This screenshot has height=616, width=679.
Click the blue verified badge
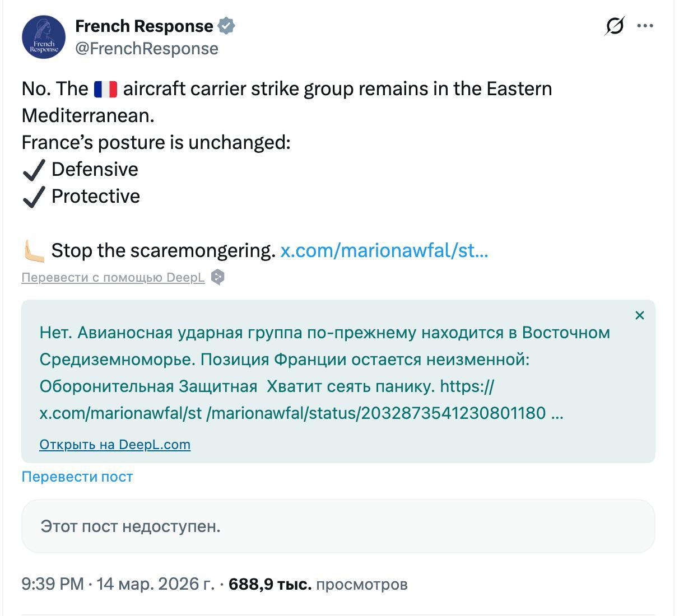click(x=226, y=26)
